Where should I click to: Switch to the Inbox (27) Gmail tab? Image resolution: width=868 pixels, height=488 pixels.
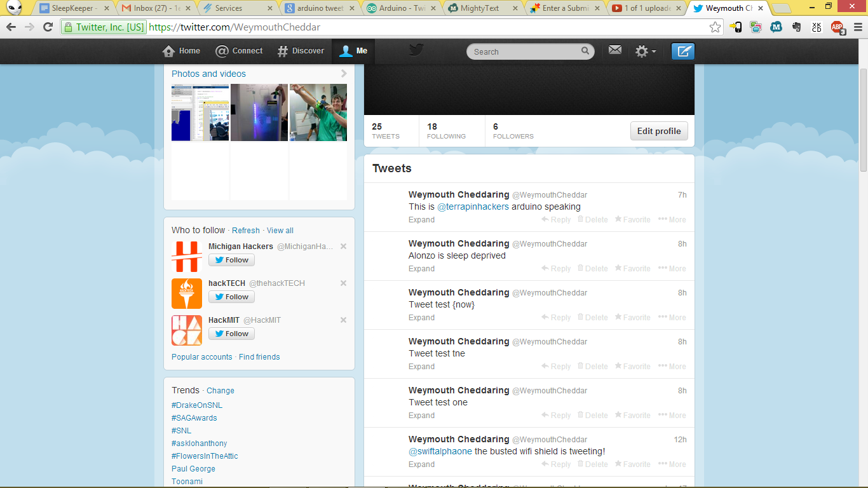(157, 8)
